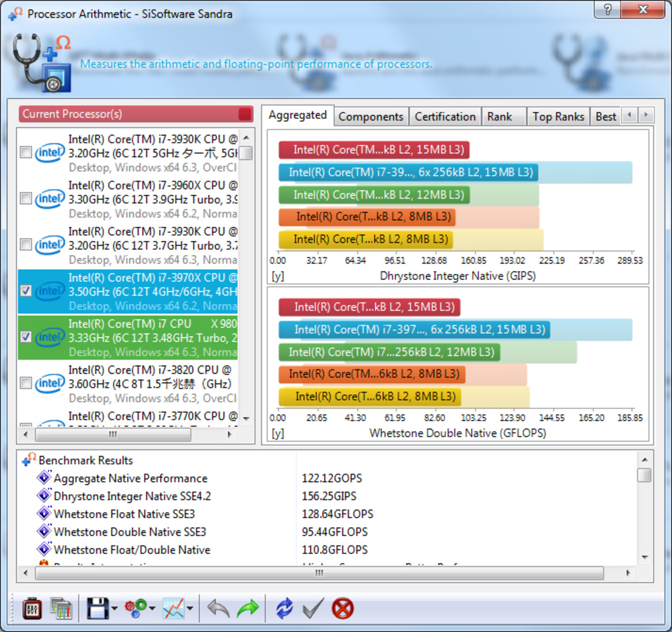Click the green forward arrow icon
Screen dimensions: 672x632
click(248, 608)
